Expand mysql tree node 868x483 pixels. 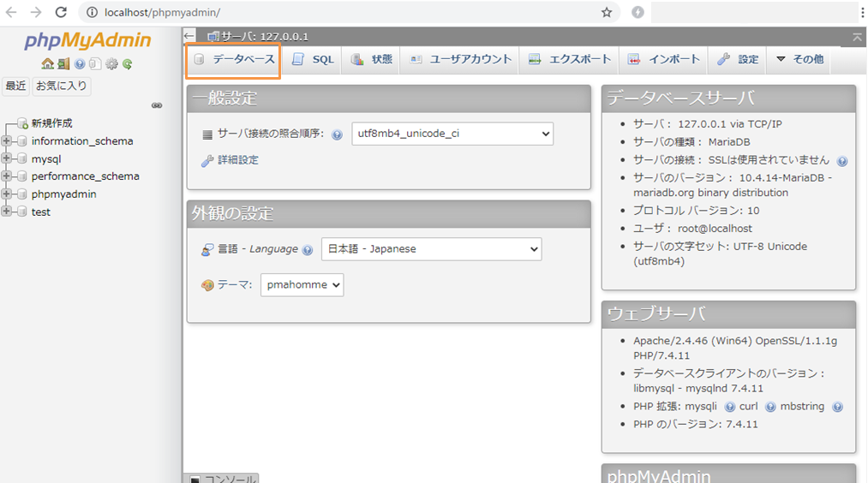[6, 158]
